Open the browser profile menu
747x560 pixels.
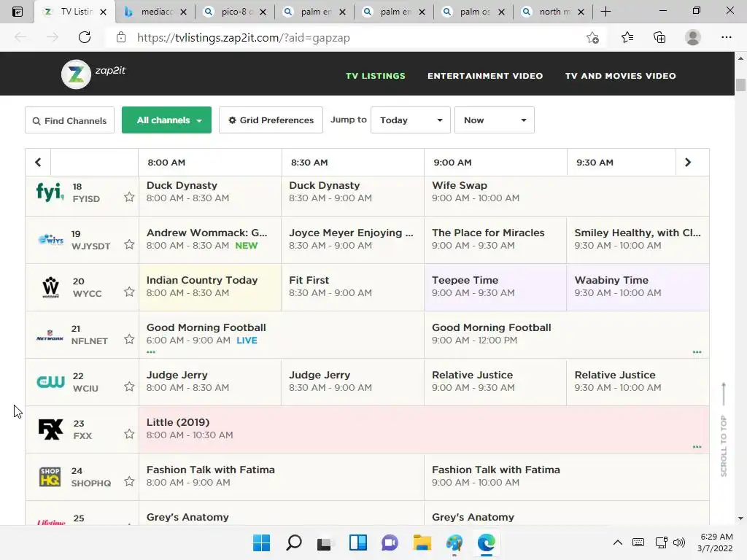[x=693, y=38]
